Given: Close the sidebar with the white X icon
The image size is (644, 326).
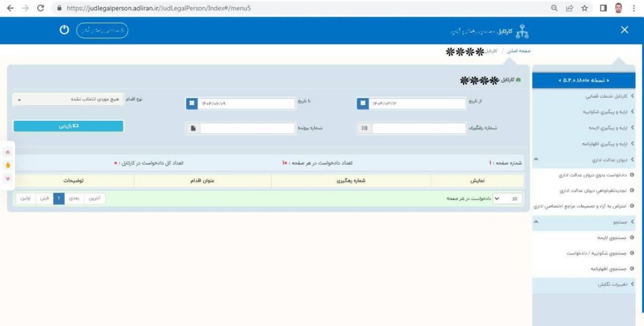Looking at the screenshot, I should point(624,30).
